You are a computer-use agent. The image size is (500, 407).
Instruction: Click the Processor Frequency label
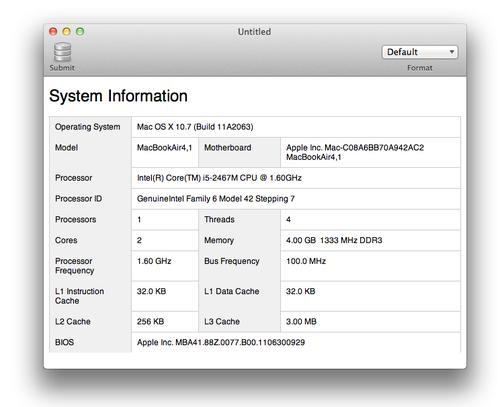(74, 266)
